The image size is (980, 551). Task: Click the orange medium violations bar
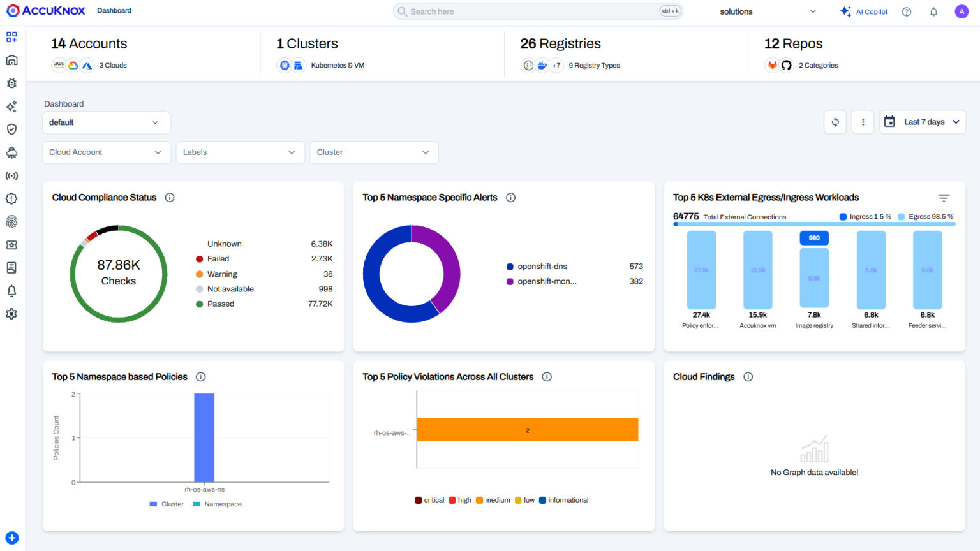pyautogui.click(x=527, y=430)
